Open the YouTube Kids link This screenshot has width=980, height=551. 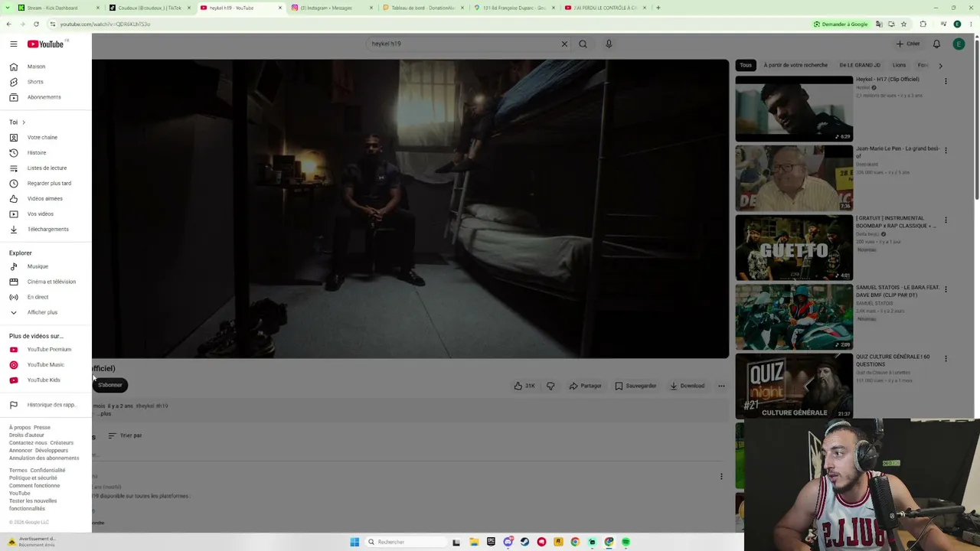point(44,380)
